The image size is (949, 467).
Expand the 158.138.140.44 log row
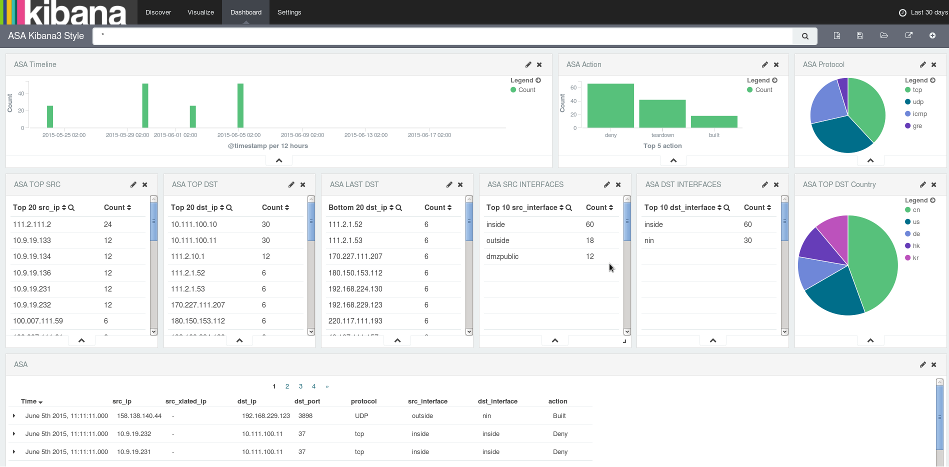click(14, 416)
